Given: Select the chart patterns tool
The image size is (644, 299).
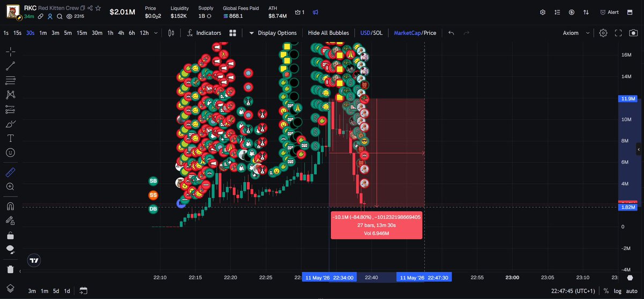Looking at the screenshot, I should [x=10, y=95].
